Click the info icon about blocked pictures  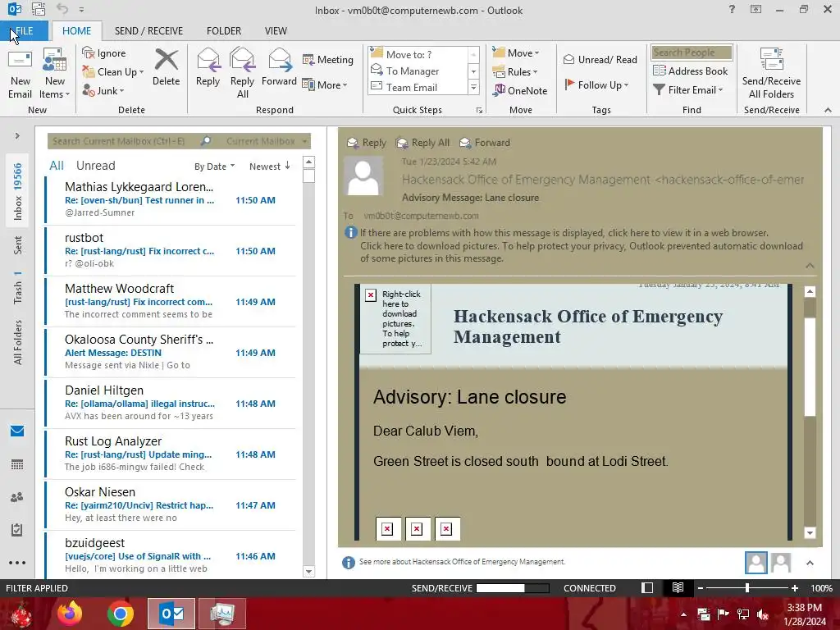(350, 232)
